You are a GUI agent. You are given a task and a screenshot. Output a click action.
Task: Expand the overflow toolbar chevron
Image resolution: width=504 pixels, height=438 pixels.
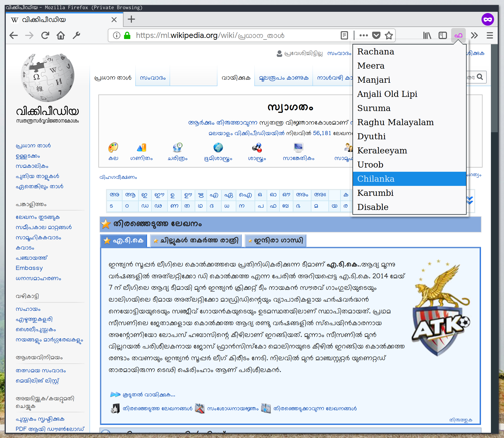474,35
